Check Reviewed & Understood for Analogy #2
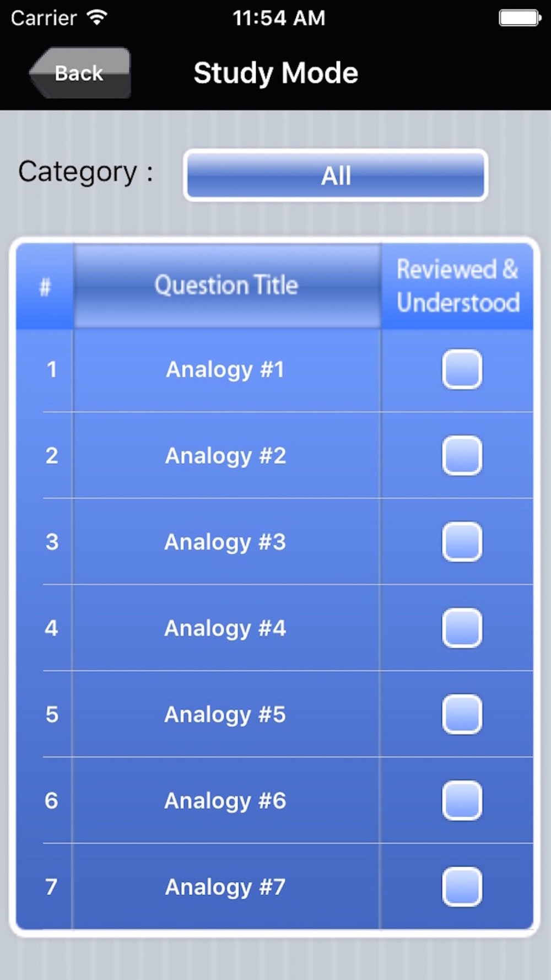The height and width of the screenshot is (980, 551). 462,456
